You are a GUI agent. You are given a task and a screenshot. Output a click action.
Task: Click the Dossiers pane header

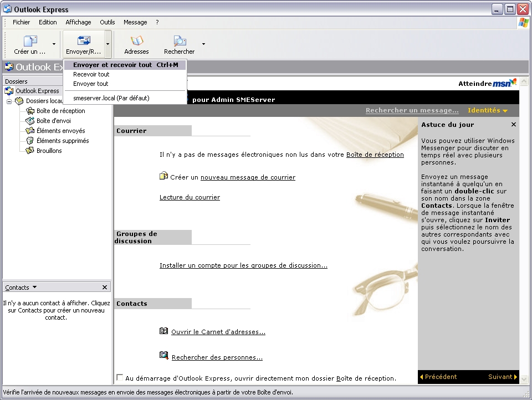33,81
